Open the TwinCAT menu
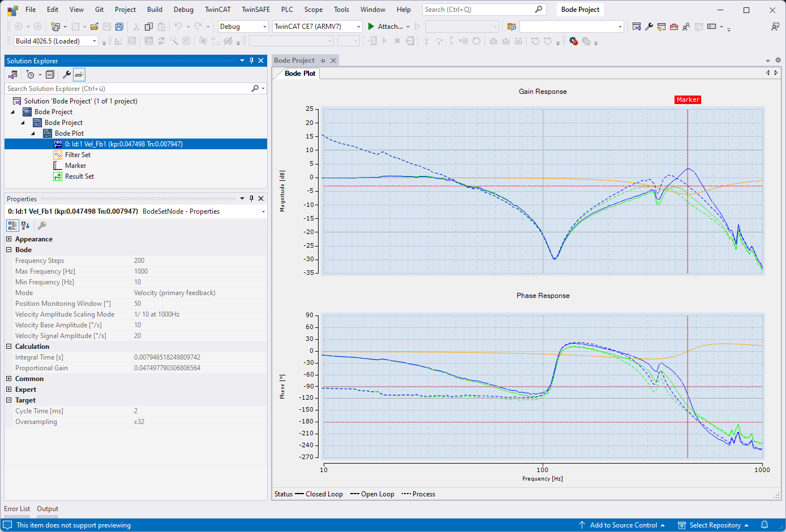 click(218, 10)
